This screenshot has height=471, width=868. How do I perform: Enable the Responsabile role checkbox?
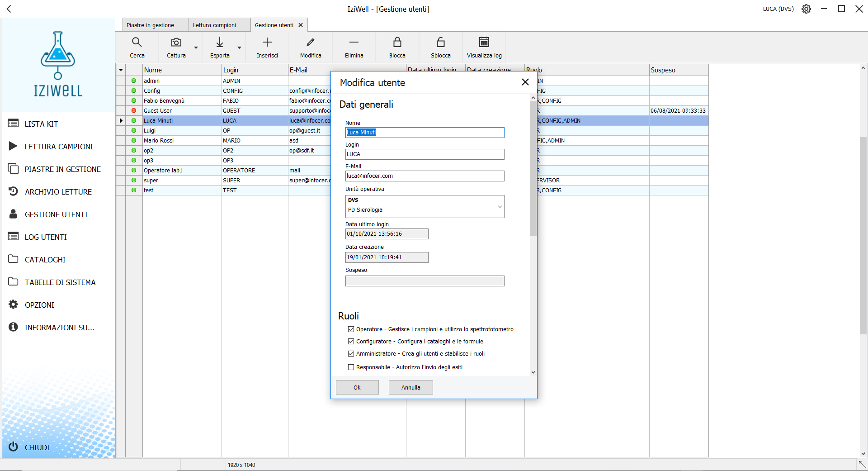coord(351,367)
